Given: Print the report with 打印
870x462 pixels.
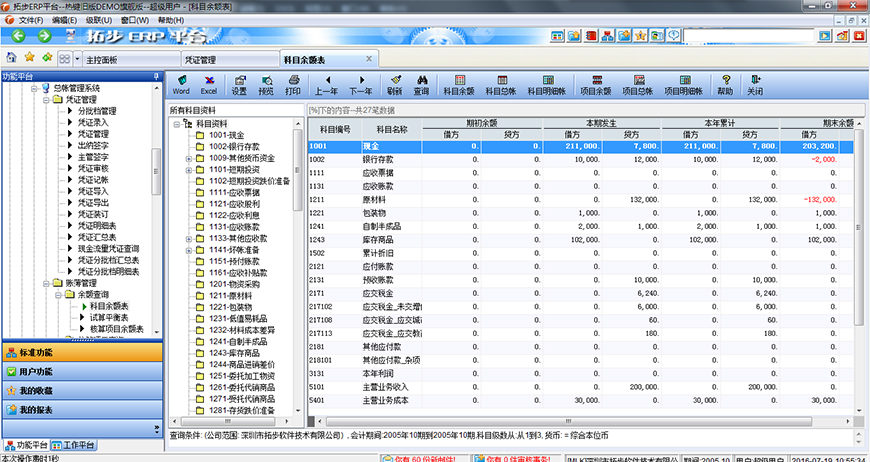Looking at the screenshot, I should 293,84.
